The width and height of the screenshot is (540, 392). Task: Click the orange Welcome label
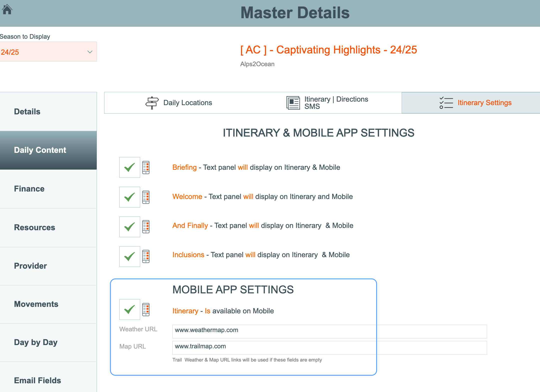point(187,196)
